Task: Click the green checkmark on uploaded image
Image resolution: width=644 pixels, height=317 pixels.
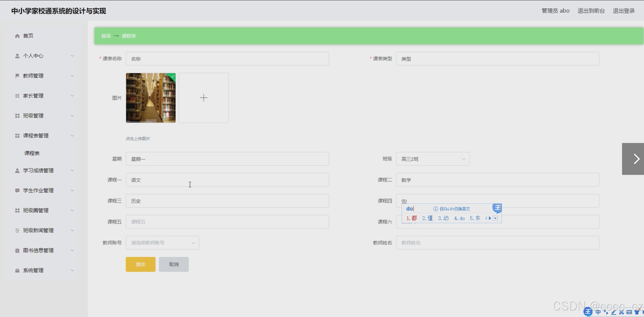Action: 172,76
